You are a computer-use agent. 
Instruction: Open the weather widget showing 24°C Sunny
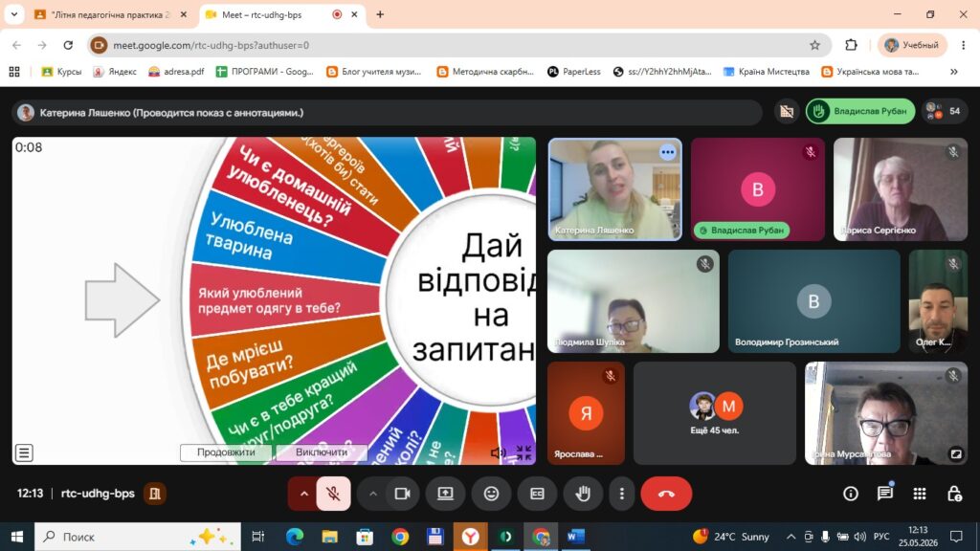pos(731,537)
